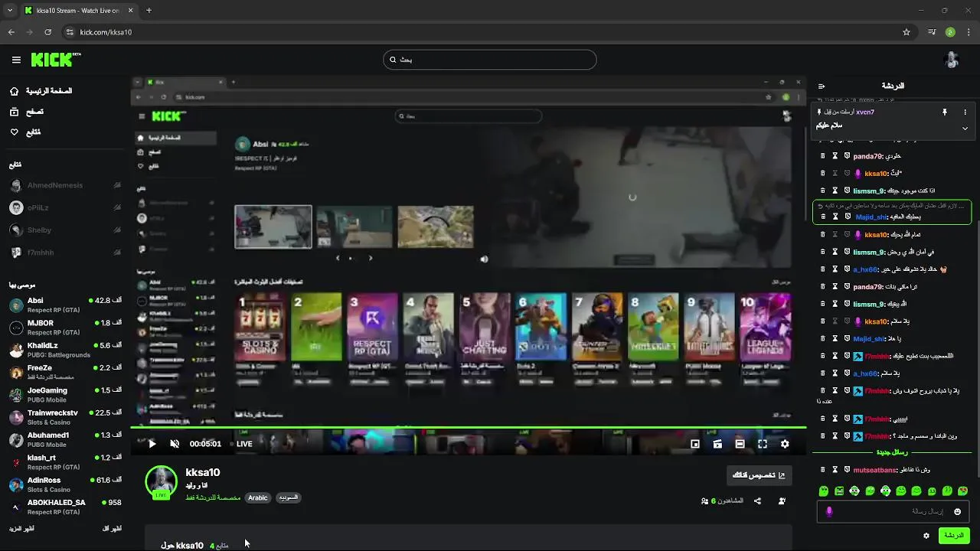Open the emoji picker in message box
This screenshot has width=980, height=551.
(957, 511)
